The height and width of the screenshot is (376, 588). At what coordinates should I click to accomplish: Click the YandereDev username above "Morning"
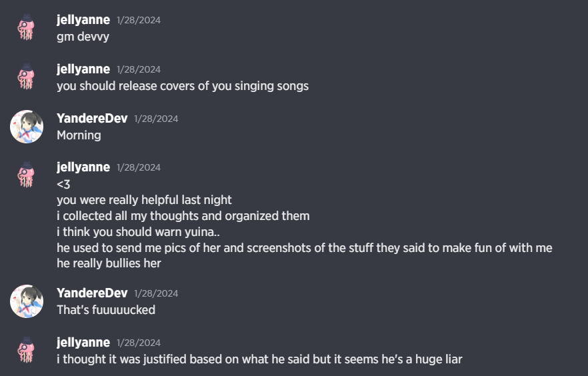tap(92, 119)
